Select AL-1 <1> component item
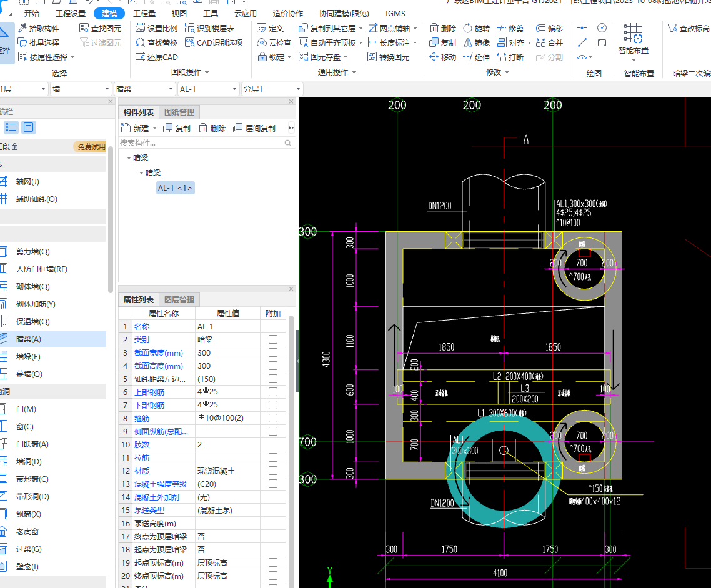Screen dimensions: 711x588 pyautogui.click(x=175, y=187)
